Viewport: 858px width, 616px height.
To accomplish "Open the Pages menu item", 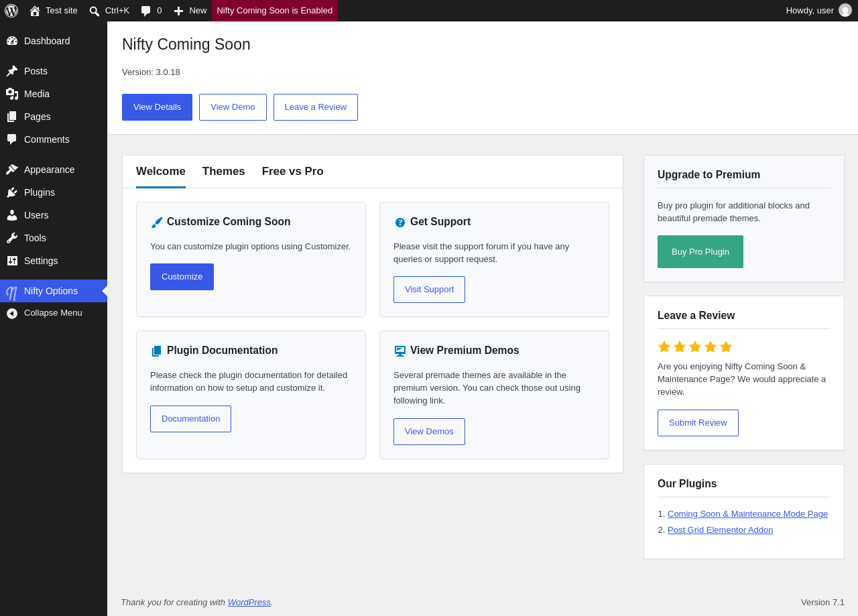I will (54, 117).
